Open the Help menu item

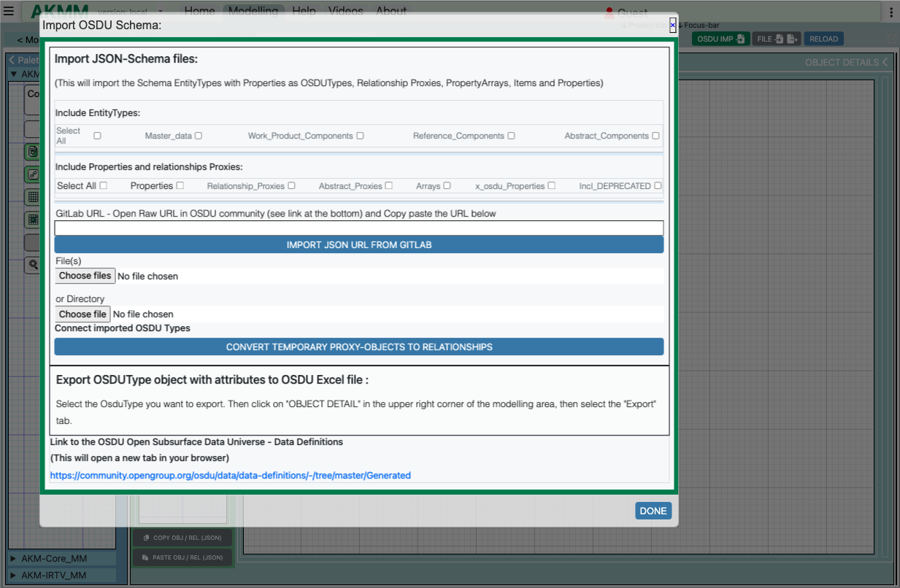click(304, 11)
